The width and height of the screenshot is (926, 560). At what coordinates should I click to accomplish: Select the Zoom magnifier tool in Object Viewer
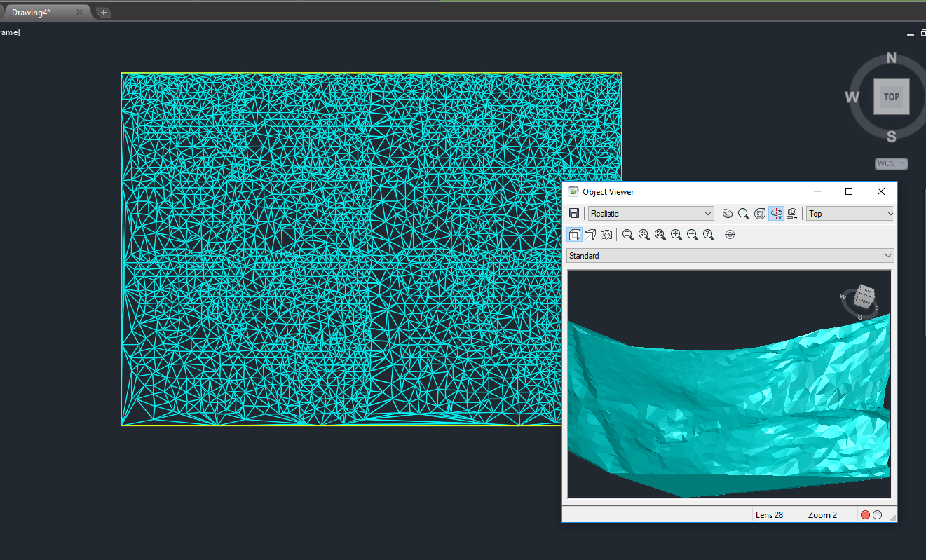tap(744, 214)
